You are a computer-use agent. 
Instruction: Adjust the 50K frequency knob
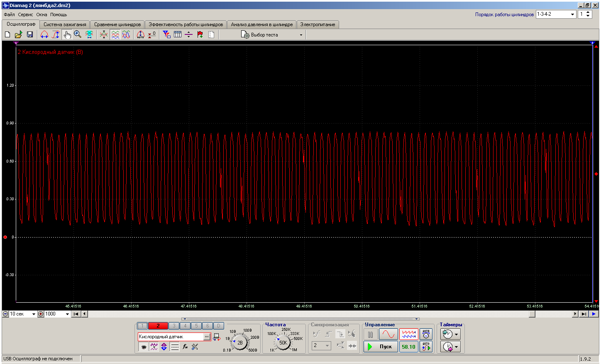(283, 343)
